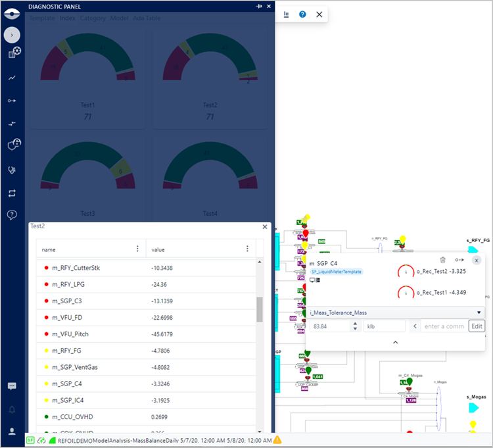Screen dimensions: 493x448
Task: Click the stethoscope diagnostics icon
Action: [x=12, y=169]
